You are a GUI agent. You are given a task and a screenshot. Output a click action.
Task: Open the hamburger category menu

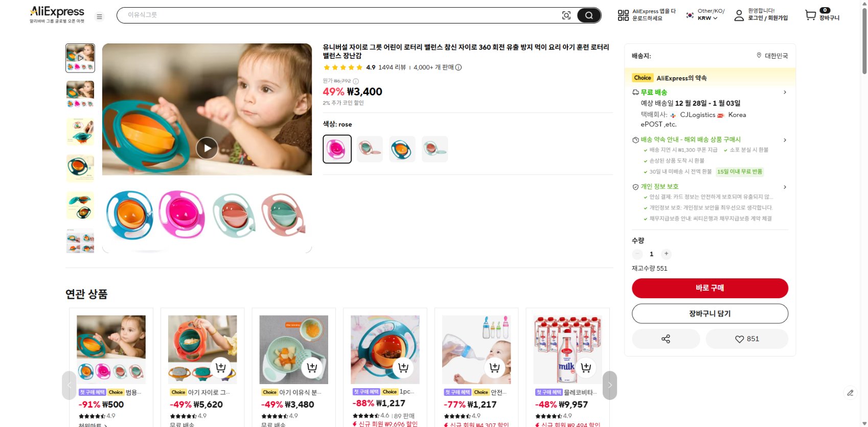tap(100, 16)
